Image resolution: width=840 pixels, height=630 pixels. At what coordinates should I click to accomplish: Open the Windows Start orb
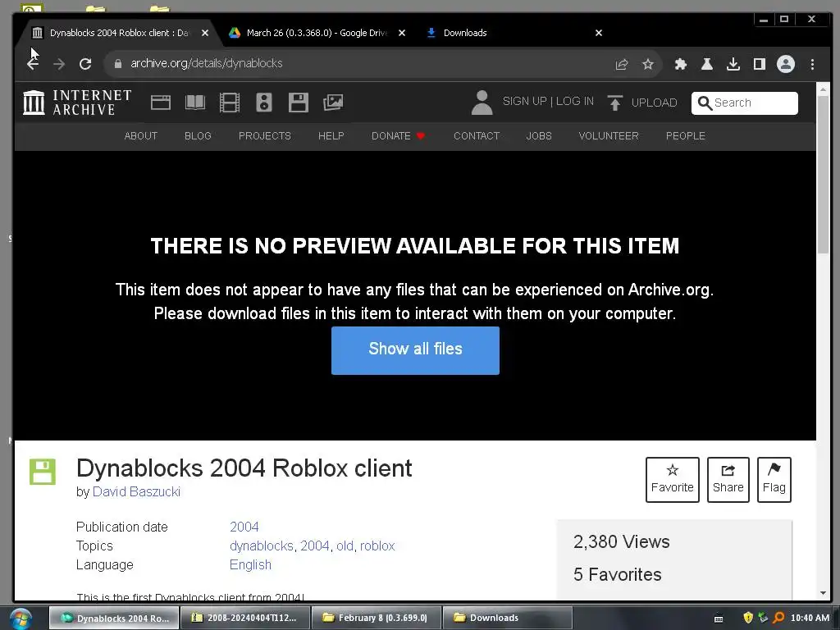click(x=20, y=619)
